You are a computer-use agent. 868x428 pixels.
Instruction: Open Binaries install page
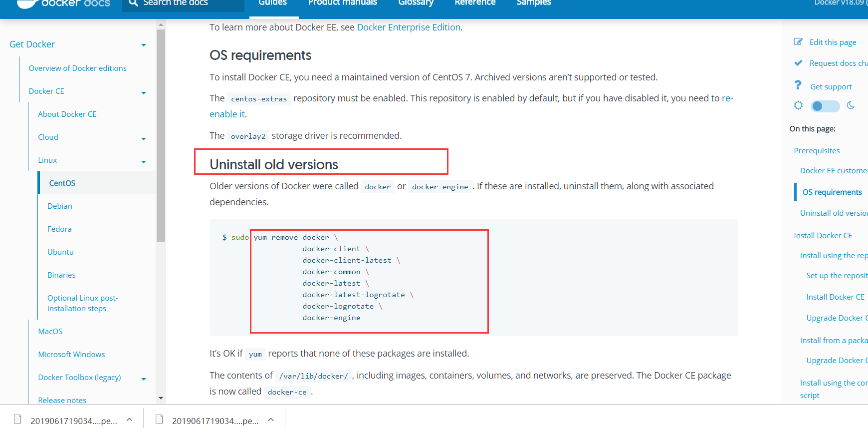click(61, 275)
